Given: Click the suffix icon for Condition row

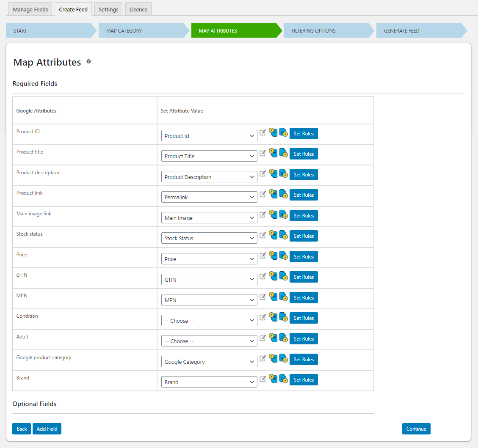Looking at the screenshot, I should [x=284, y=317].
